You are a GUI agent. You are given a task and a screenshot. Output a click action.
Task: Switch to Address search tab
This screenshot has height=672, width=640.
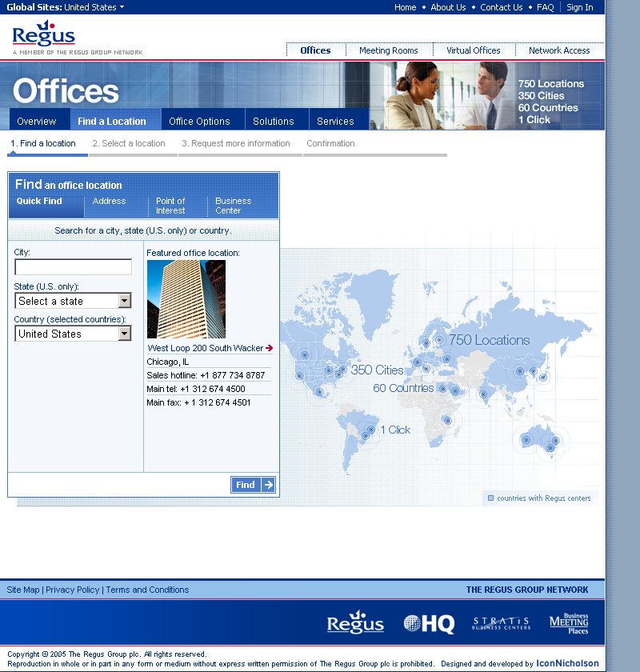point(110,201)
